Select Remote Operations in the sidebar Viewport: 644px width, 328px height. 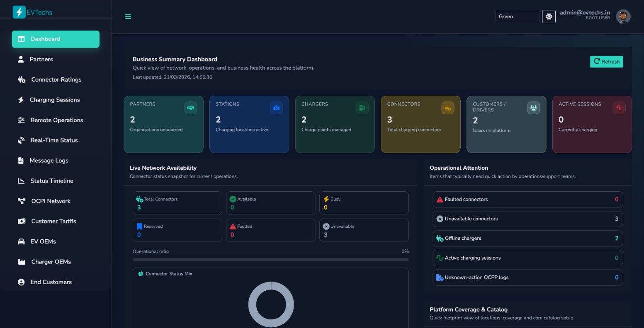[21, 120]
